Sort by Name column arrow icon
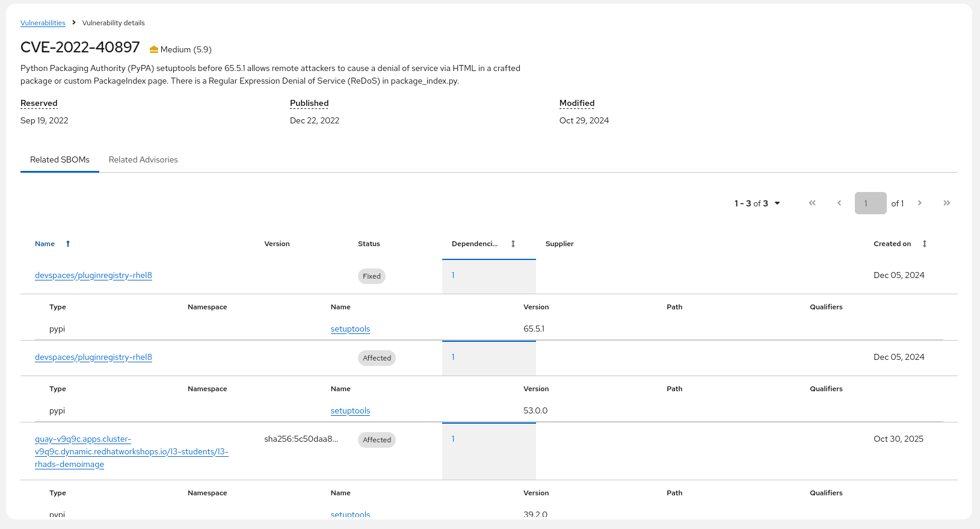Viewport: 980px width, 529px height. 68,244
